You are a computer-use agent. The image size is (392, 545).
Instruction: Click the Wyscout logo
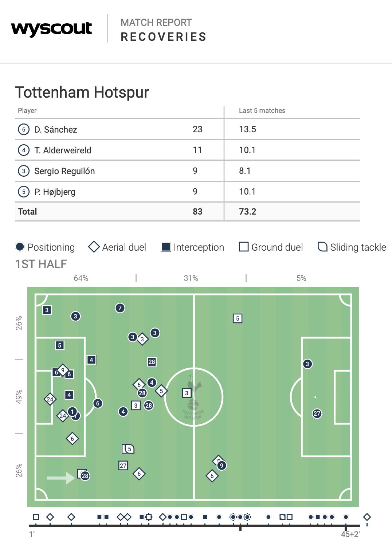pos(51,29)
